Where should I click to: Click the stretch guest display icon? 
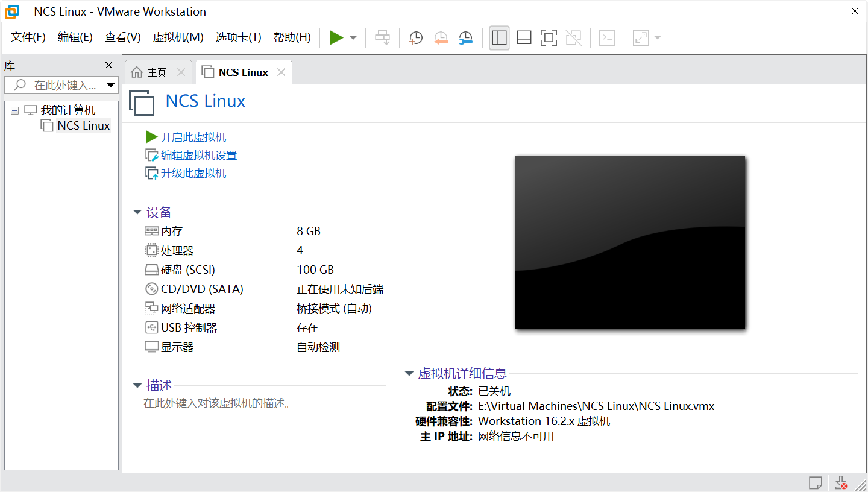pos(641,38)
